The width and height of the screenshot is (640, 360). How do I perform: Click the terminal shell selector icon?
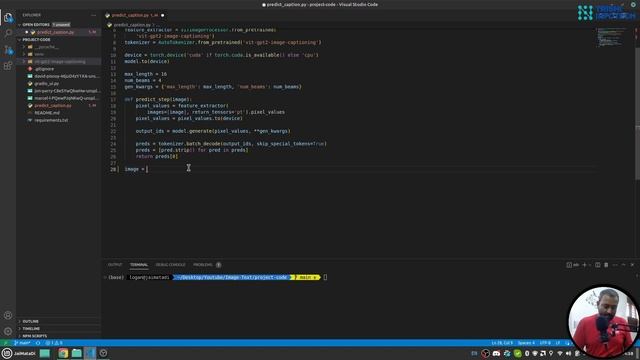tap(572, 265)
